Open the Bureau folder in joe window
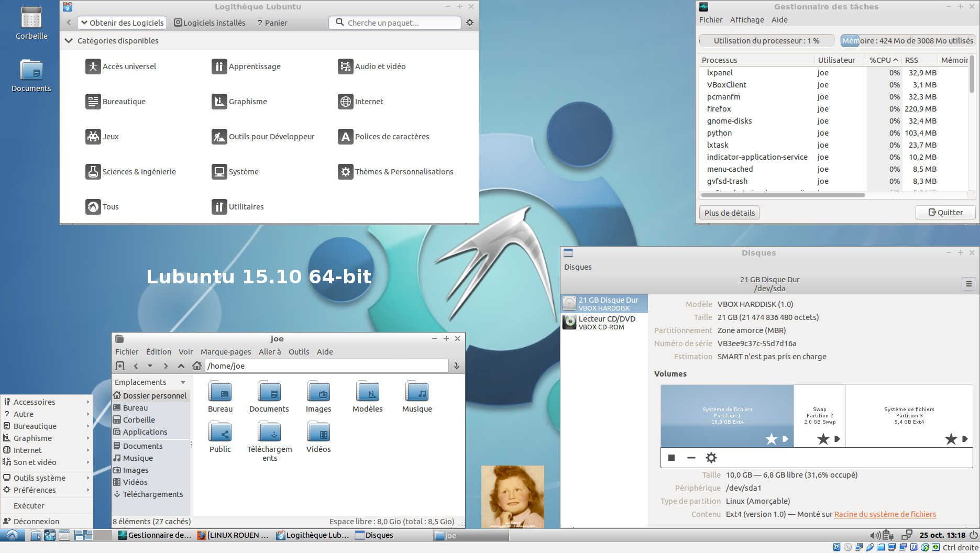This screenshot has width=980, height=553. [220, 397]
